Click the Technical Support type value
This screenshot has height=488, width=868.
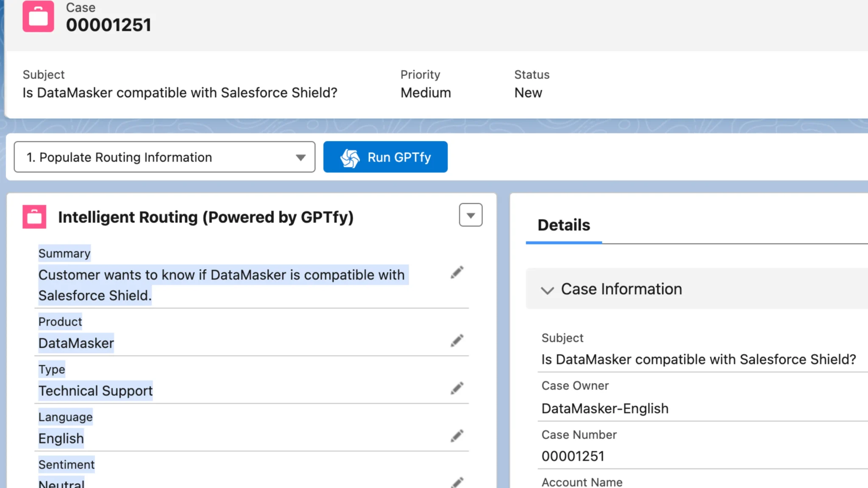(x=95, y=391)
